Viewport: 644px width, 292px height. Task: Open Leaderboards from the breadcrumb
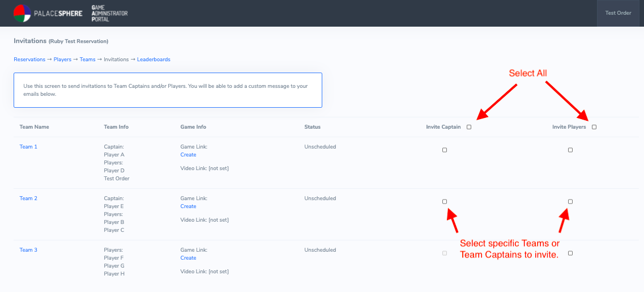pyautogui.click(x=153, y=59)
